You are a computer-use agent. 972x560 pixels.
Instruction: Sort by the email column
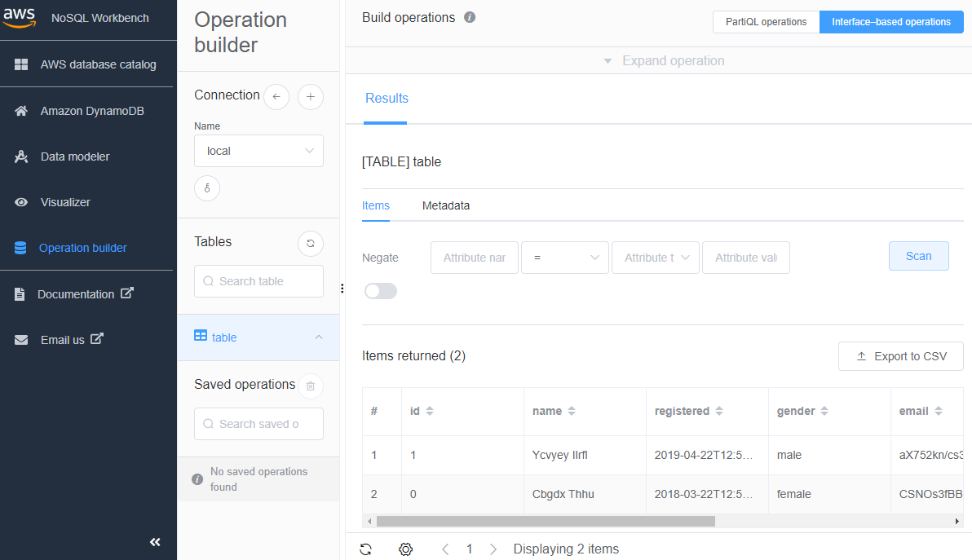(x=939, y=411)
